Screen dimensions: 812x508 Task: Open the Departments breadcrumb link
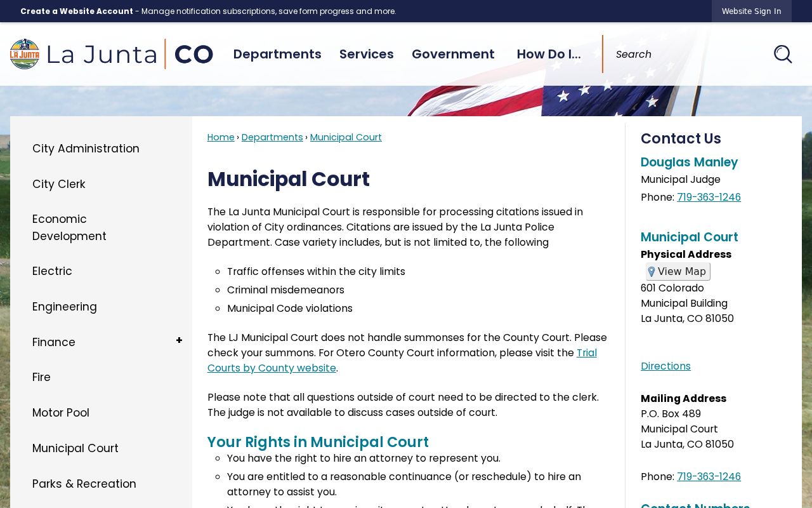272,137
